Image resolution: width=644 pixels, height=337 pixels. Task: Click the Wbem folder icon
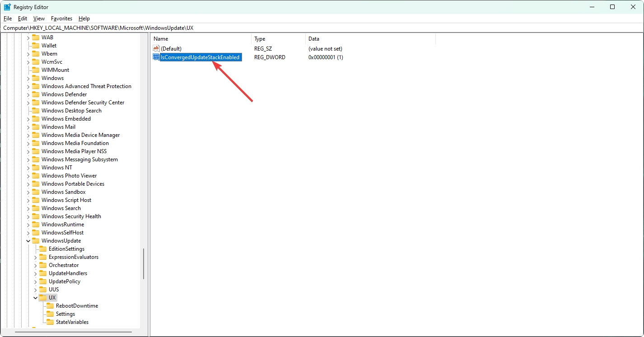coord(36,54)
